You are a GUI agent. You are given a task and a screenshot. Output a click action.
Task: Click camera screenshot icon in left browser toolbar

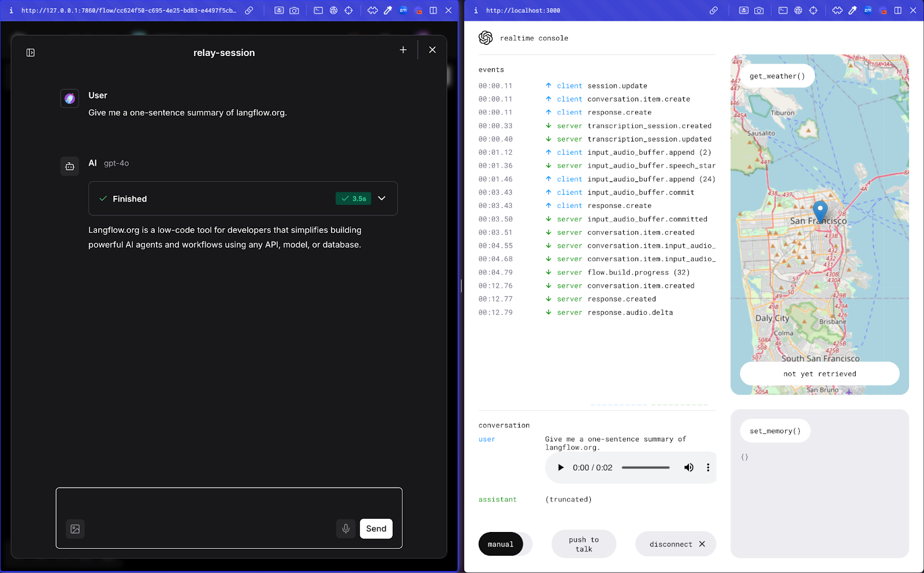tap(295, 10)
